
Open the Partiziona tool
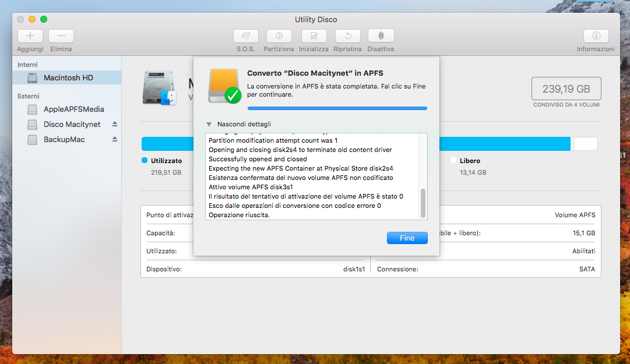[279, 36]
